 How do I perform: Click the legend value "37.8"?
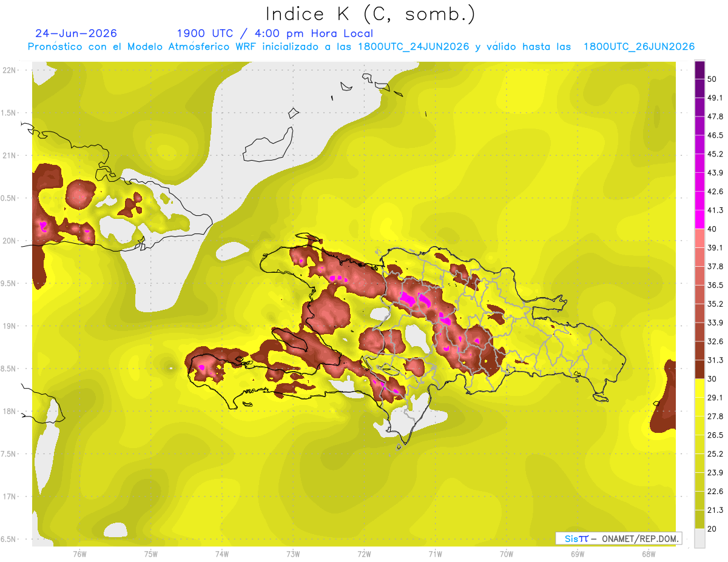pos(715,266)
